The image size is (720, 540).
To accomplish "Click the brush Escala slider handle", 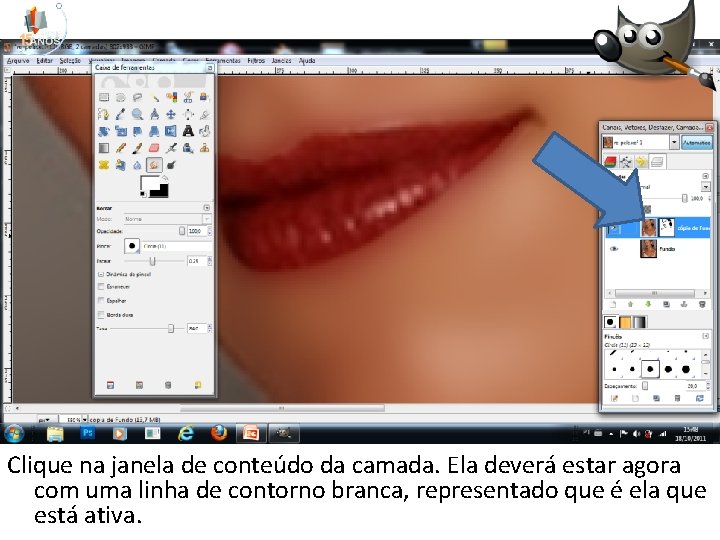I will click(152, 261).
